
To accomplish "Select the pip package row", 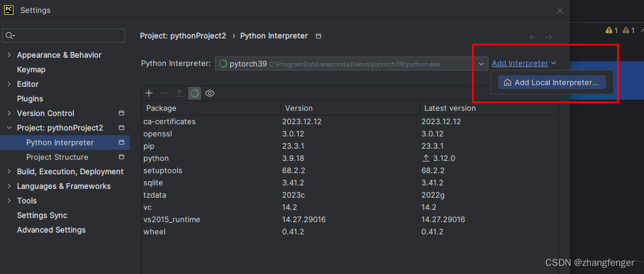I will pos(350,146).
